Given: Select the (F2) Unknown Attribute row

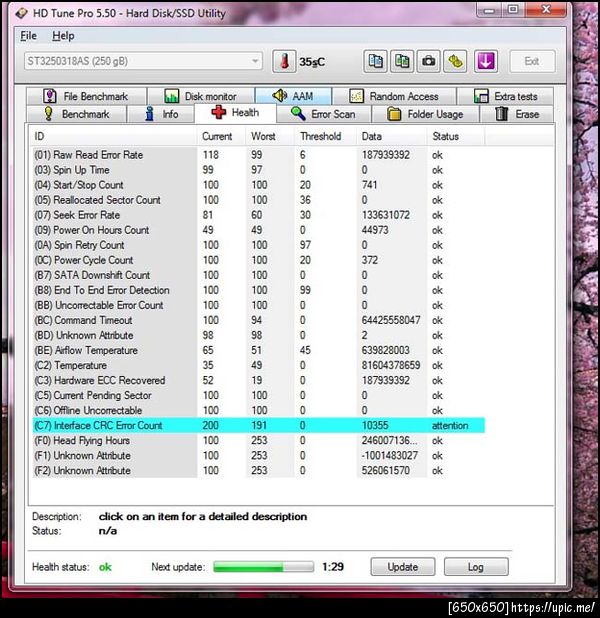Looking at the screenshot, I should (x=259, y=470).
